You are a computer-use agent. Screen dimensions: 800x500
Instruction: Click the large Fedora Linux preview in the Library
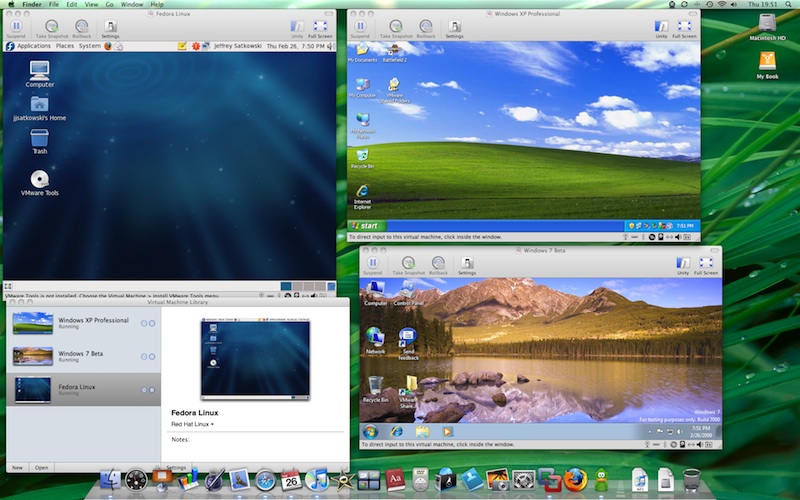pyautogui.click(x=255, y=359)
